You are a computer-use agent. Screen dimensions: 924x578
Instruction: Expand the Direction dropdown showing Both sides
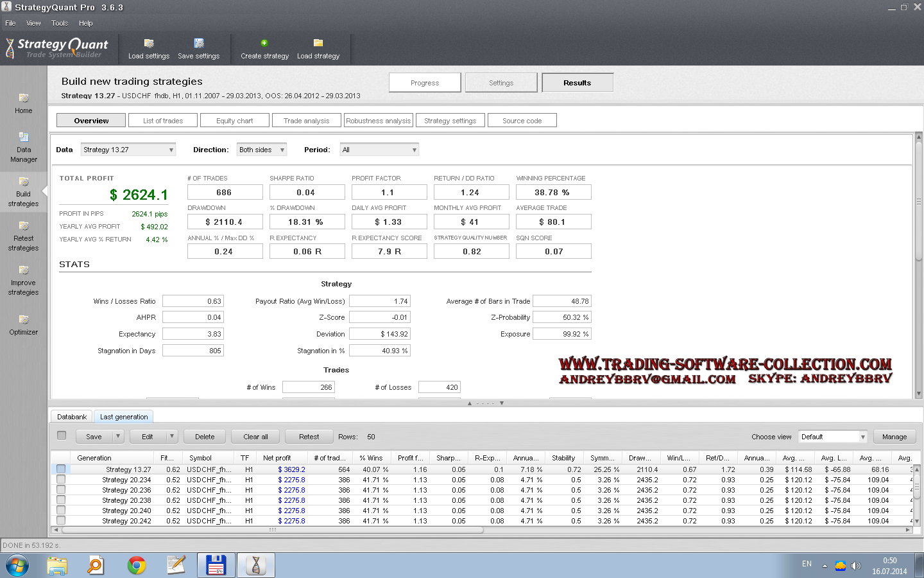tap(261, 150)
